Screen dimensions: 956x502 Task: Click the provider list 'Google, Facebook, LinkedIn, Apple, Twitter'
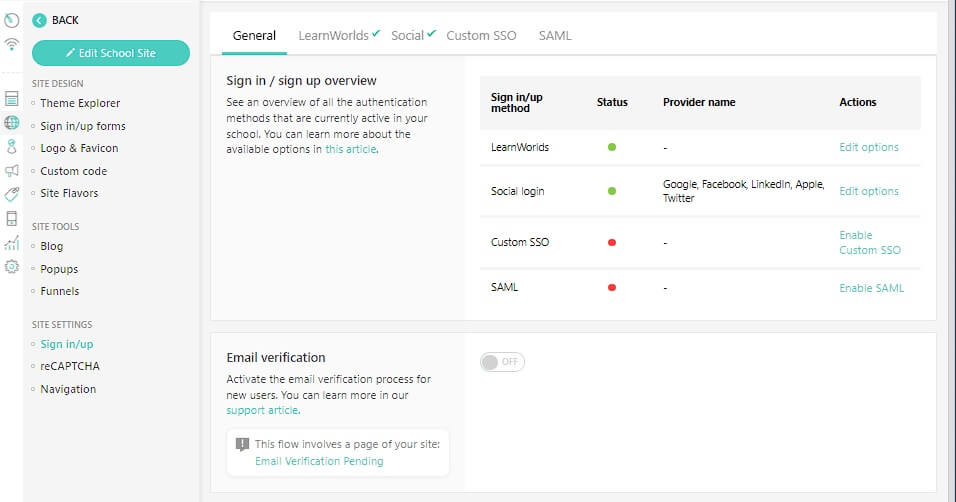(743, 191)
